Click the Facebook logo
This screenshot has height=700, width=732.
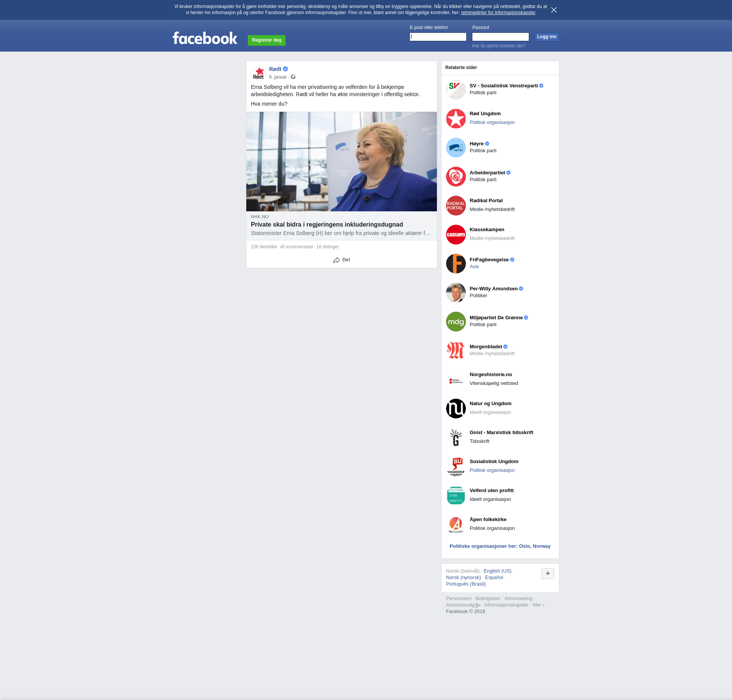tap(205, 38)
